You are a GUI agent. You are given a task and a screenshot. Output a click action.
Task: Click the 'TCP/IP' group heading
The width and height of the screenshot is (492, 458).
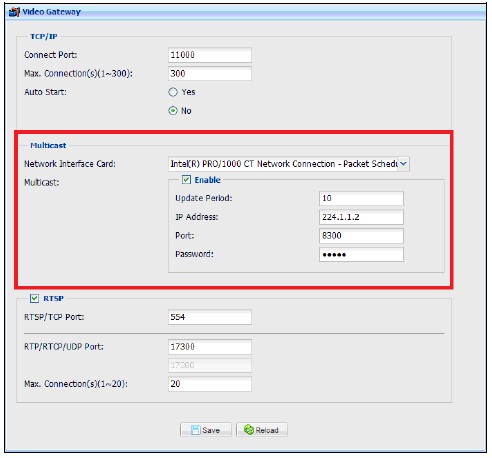44,36
